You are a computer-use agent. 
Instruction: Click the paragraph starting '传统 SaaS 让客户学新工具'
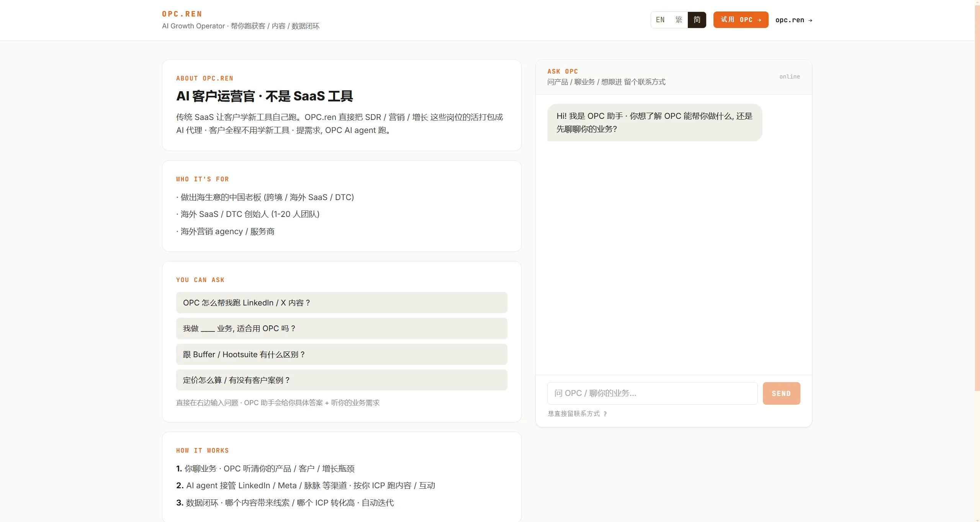click(x=340, y=124)
